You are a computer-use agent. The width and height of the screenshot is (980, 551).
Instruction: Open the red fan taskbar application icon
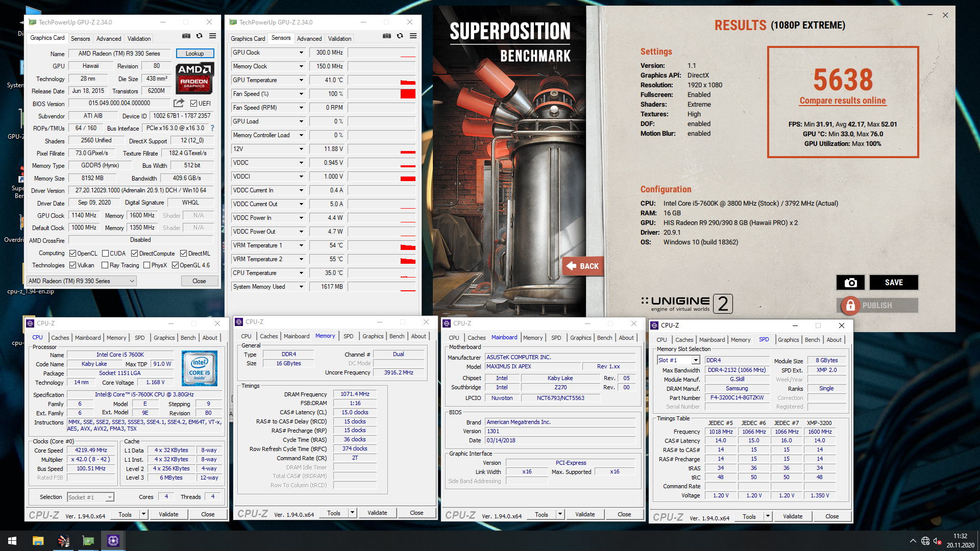point(63,541)
